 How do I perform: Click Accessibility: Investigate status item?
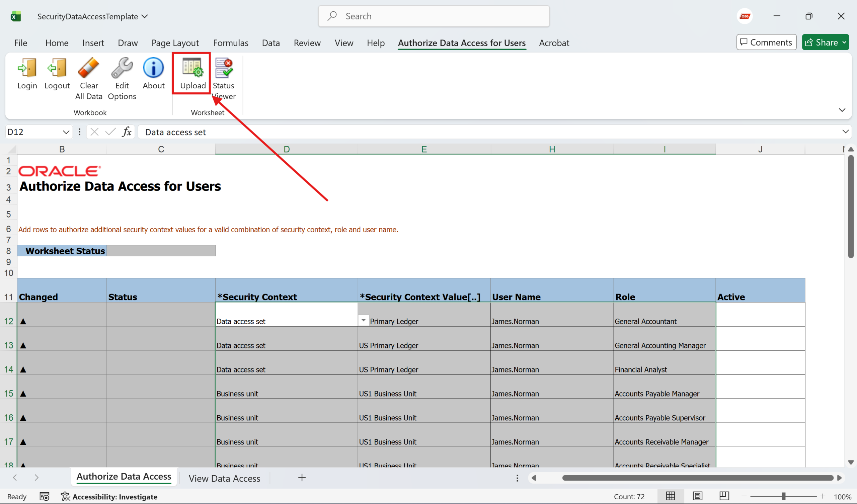pos(109,497)
